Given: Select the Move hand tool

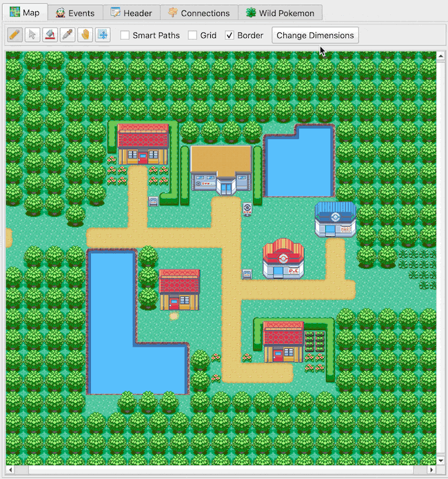Looking at the screenshot, I should tap(85, 35).
